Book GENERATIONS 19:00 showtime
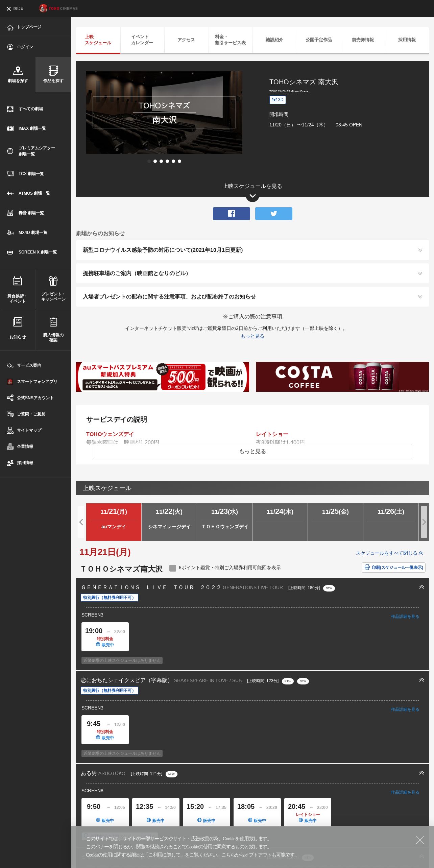This screenshot has height=868, width=434. click(x=105, y=637)
